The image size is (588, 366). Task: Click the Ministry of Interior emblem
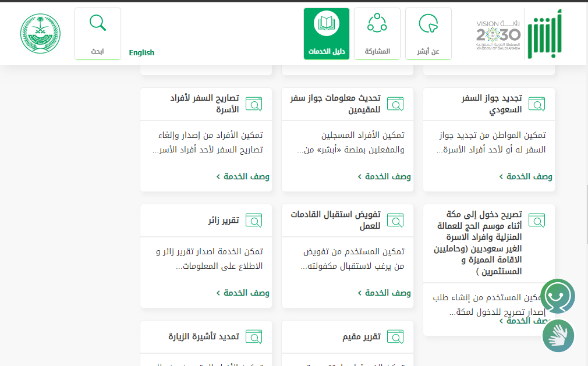pyautogui.click(x=40, y=34)
